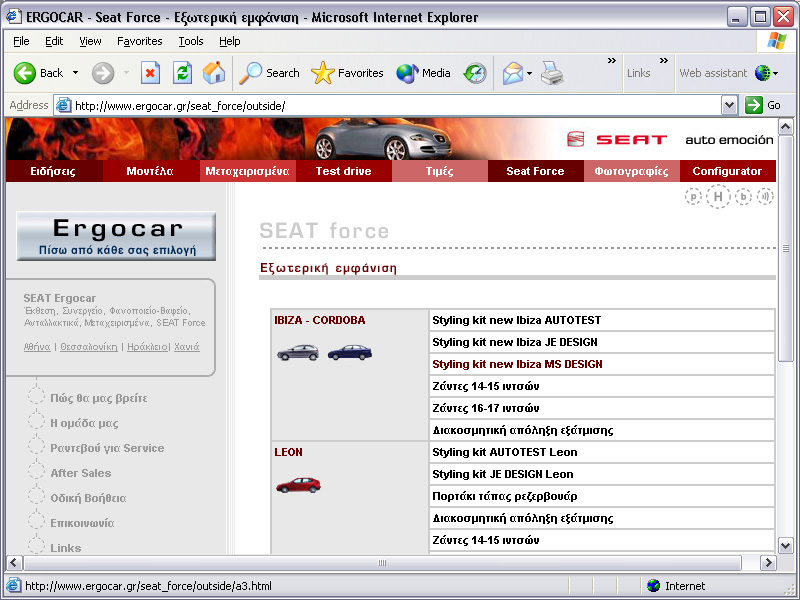Open the Forward button history dropdown arrow

click(127, 73)
